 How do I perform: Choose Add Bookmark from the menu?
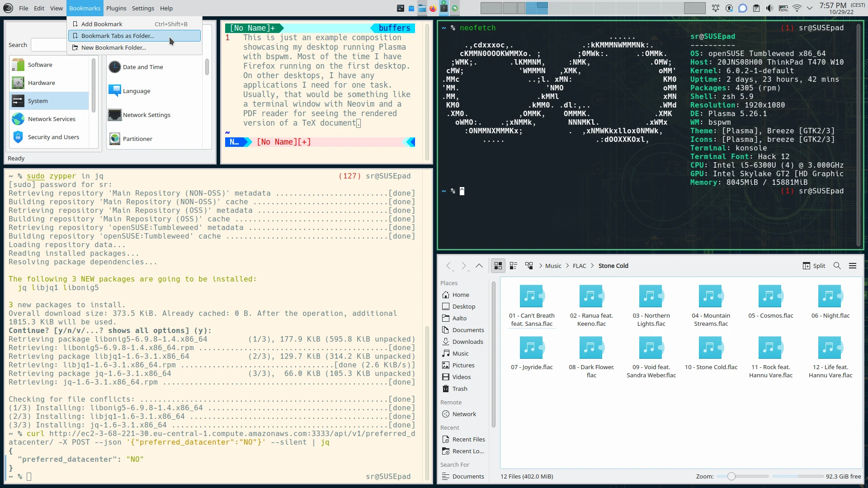tap(134, 24)
